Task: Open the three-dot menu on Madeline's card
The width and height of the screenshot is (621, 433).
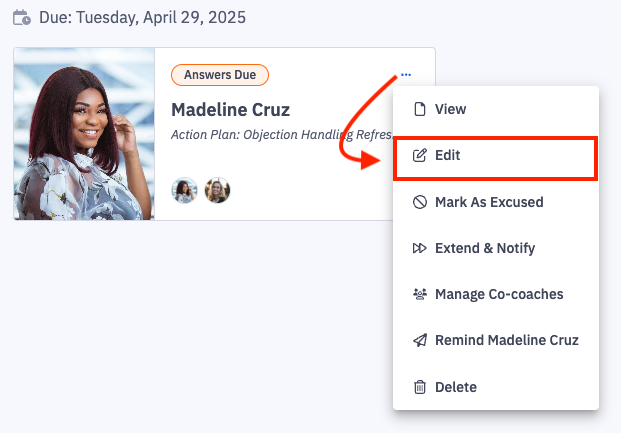Action: [405, 75]
